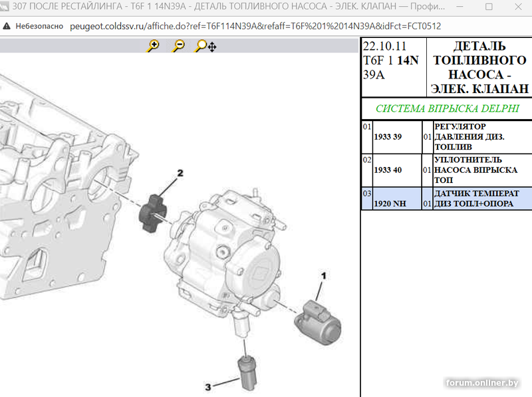Viewport: 532px width, 397px height.
Task: Select the zoom and pan magnifier tool
Action: coord(205,46)
